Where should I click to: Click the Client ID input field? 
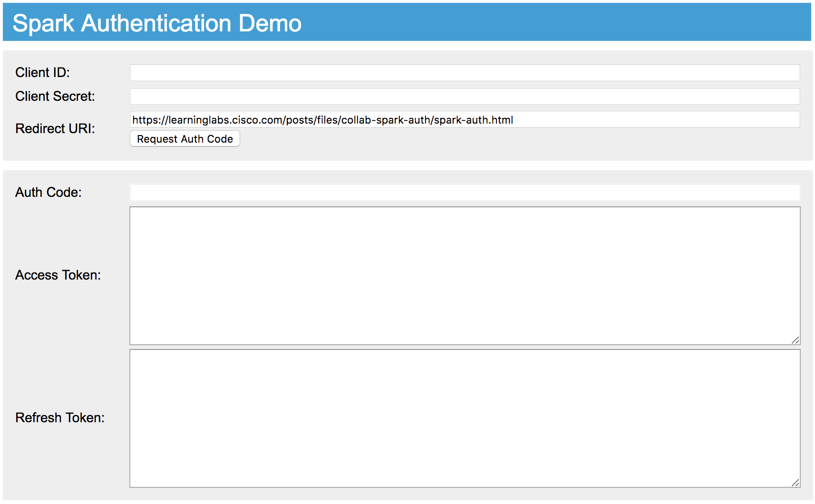pos(465,73)
